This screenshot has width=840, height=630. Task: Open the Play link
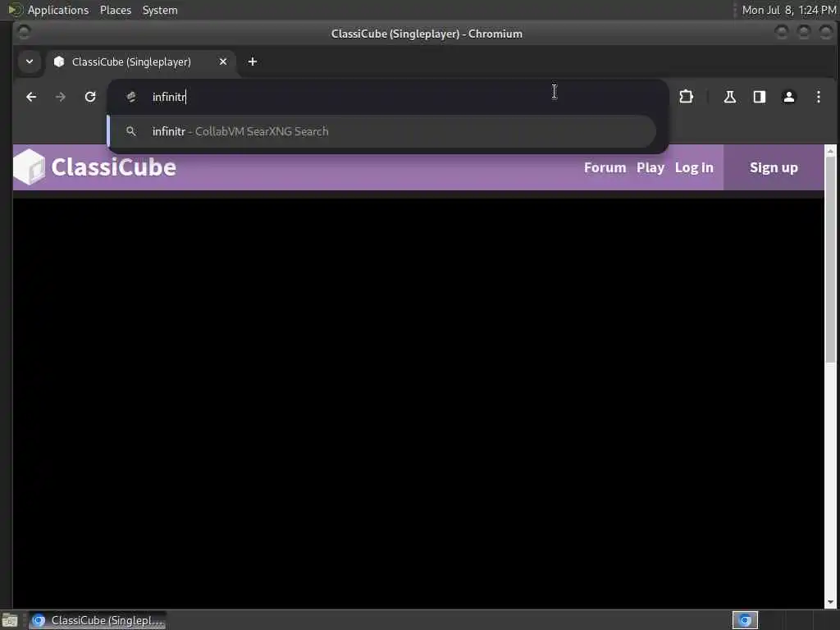(x=651, y=167)
